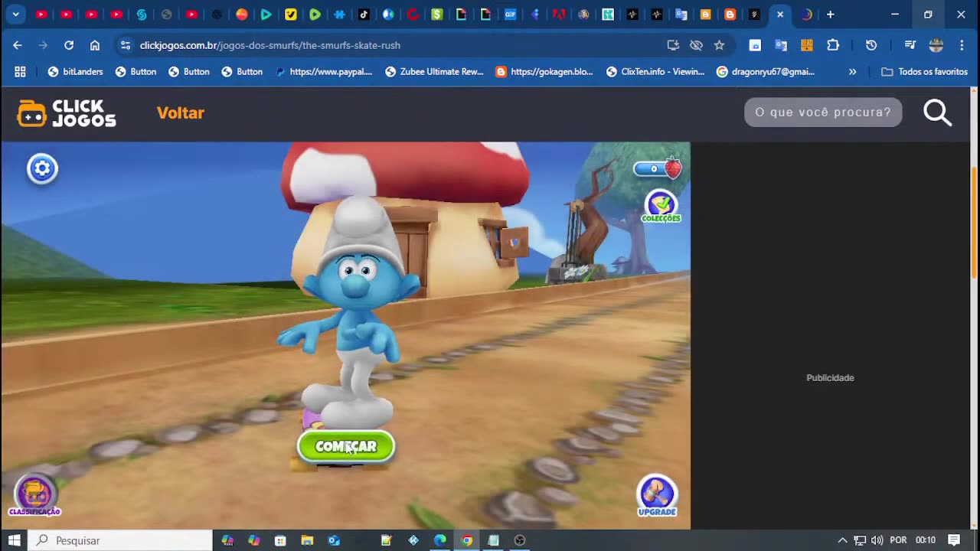Switch to the green dollar sign tab
This screenshot has width=980, height=551.
436,15
